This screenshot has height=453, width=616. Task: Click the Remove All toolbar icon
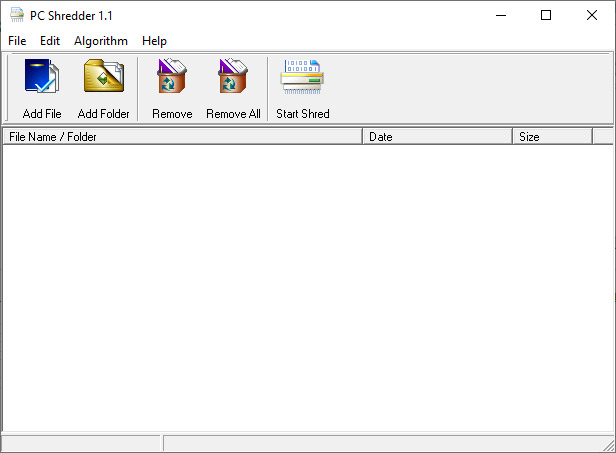233,76
